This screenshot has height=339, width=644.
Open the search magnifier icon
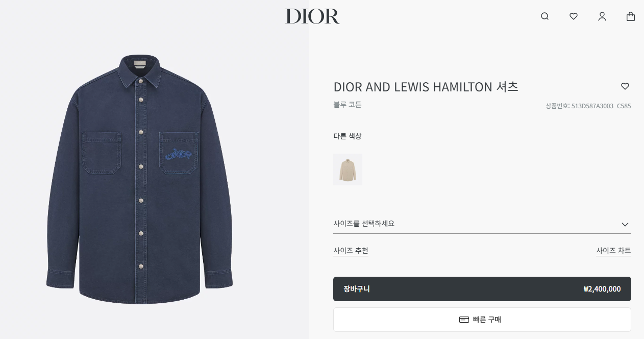(544, 16)
